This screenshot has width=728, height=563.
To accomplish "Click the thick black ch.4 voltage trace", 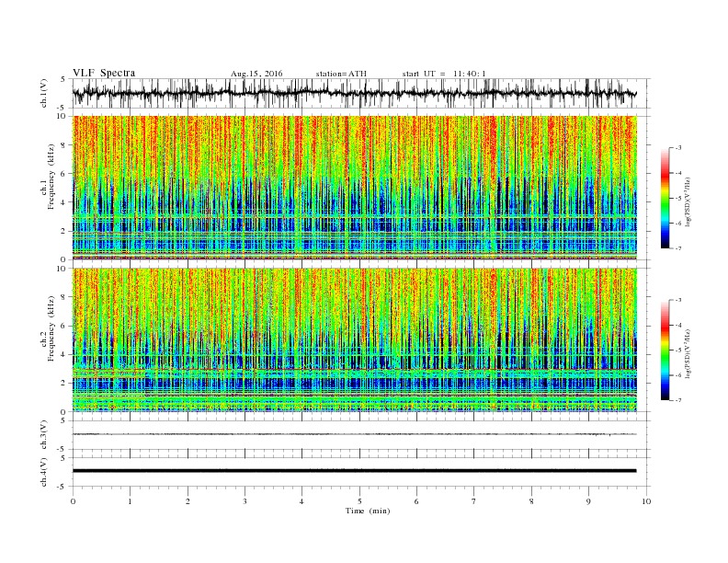I will coord(355,471).
